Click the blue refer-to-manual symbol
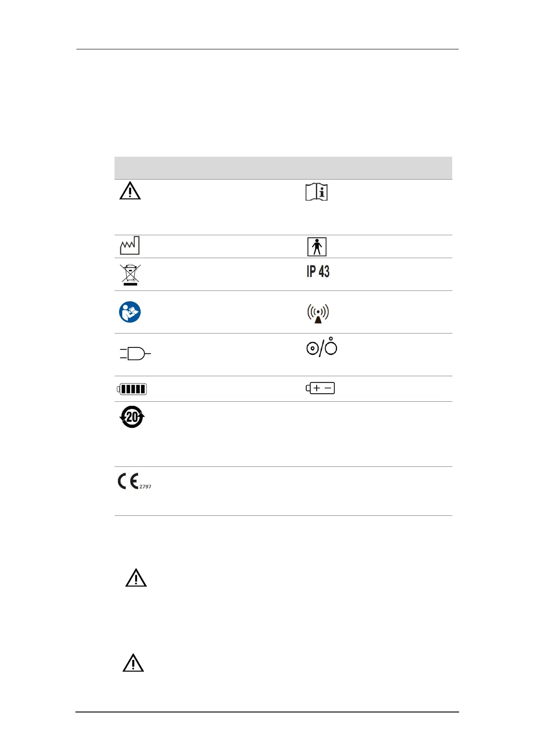The image size is (535, 756). point(130,312)
